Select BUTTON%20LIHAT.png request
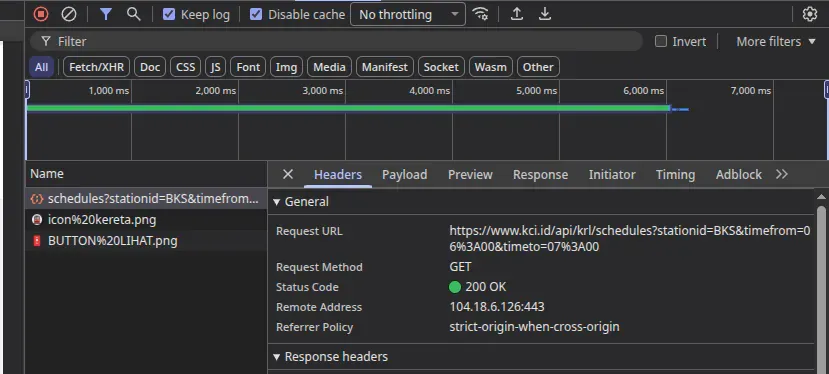The width and height of the screenshot is (829, 374). click(146, 241)
